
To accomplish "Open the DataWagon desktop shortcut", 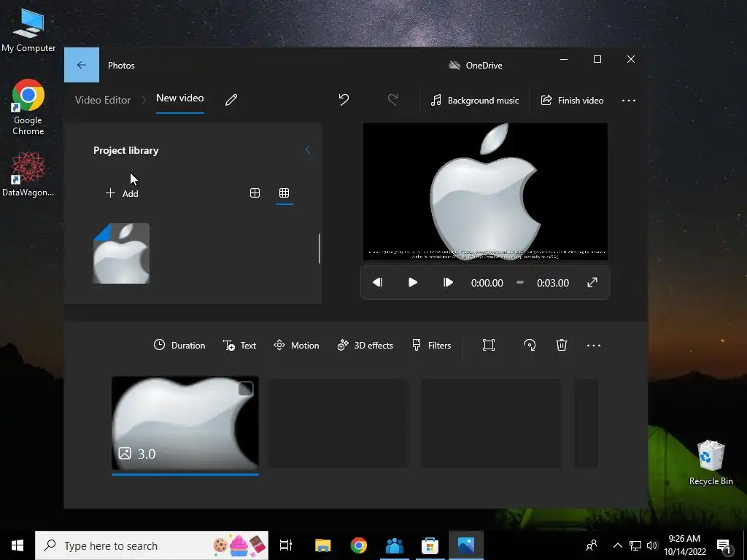I will 28,174.
